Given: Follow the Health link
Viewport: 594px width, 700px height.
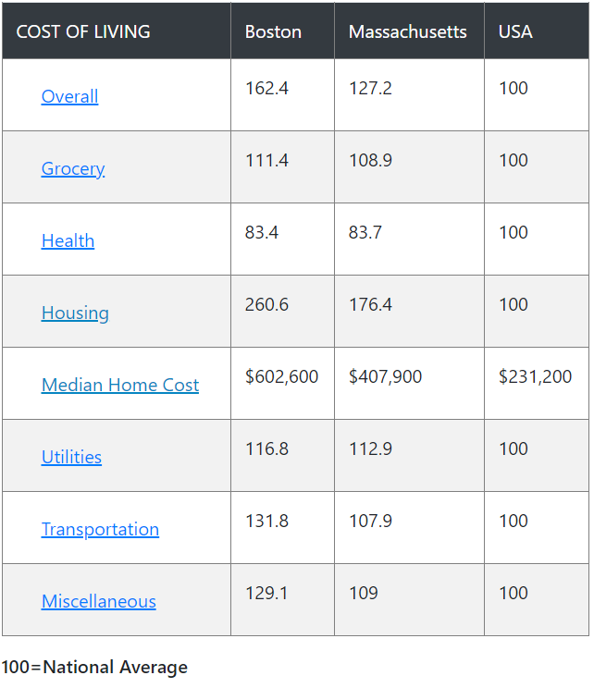Looking at the screenshot, I should click(68, 240).
